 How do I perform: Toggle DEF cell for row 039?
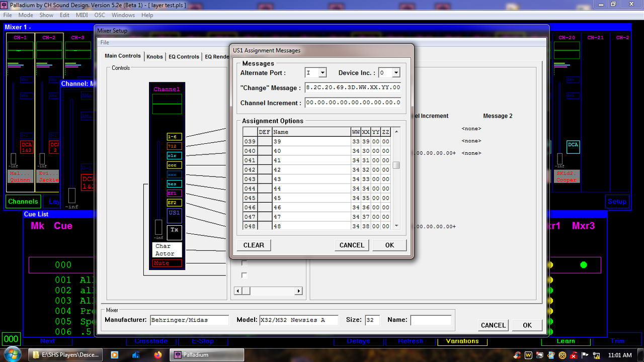point(265,142)
